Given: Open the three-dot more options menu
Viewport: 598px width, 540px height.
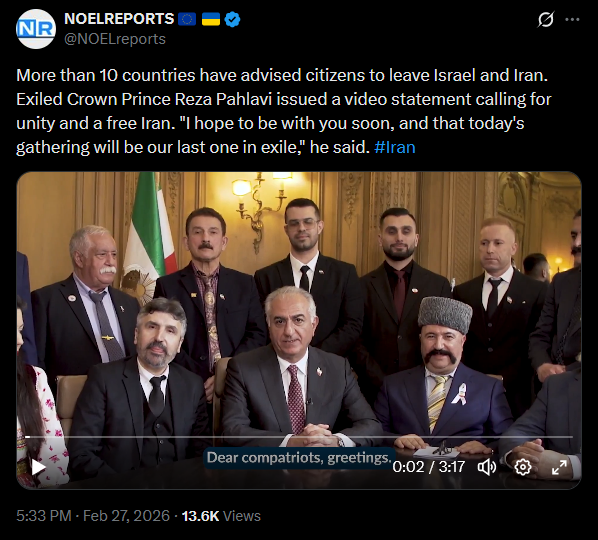Looking at the screenshot, I should [x=572, y=19].
